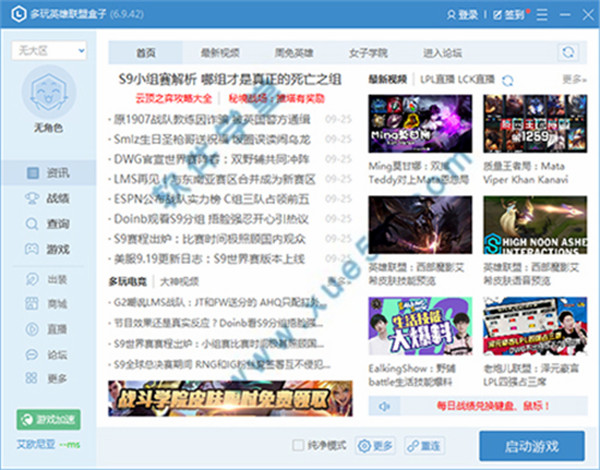
Task: Open news ESPN公布战队实力榜
Action: pyautogui.click(x=212, y=199)
